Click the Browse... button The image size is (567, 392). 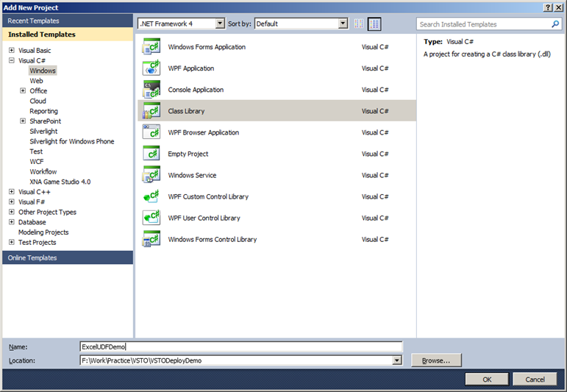click(436, 360)
